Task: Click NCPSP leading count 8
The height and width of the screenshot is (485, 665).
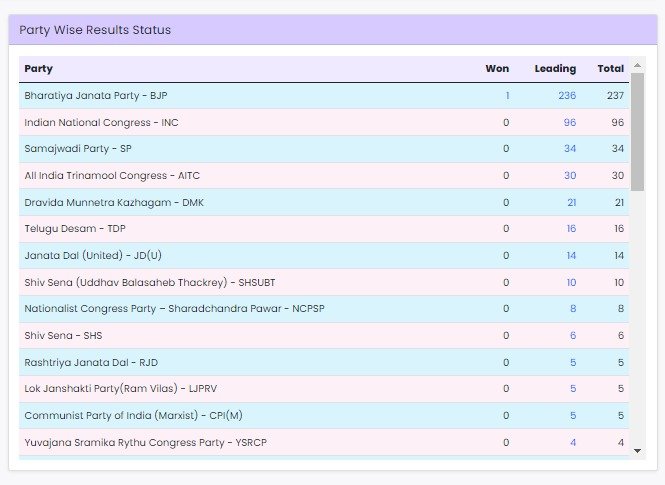Action: click(573, 309)
